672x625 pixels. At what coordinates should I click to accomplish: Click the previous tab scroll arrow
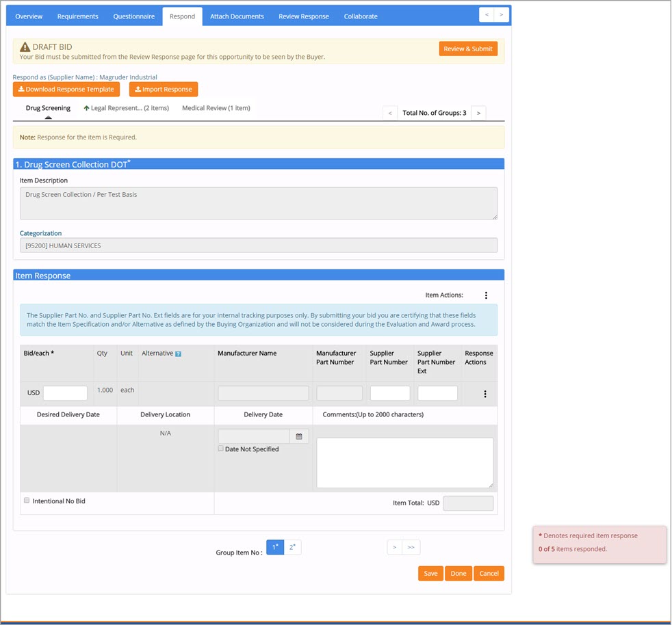coord(487,15)
